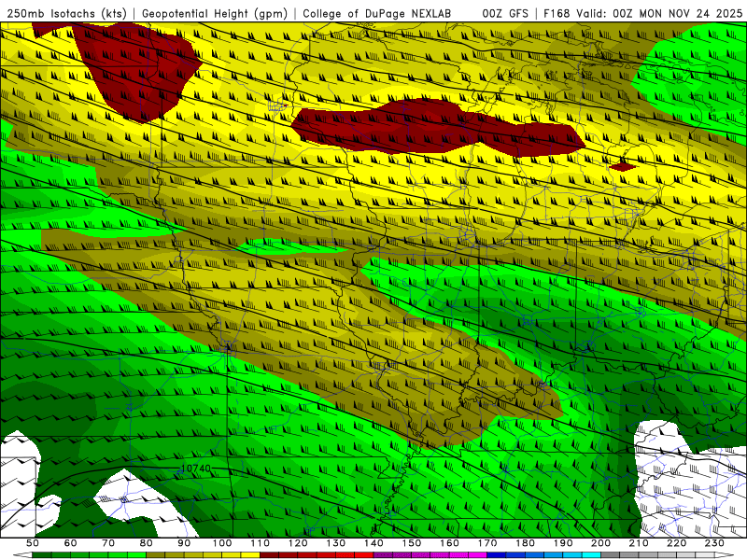This screenshot has height=560, width=747.
Task: Click the '90' colorbar scale label
Action: click(x=184, y=543)
